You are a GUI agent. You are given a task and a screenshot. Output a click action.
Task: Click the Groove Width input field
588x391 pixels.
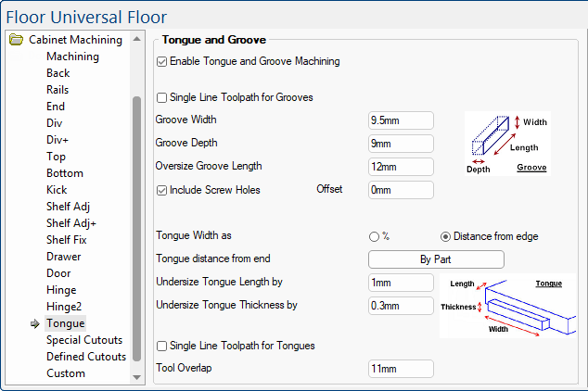(x=401, y=120)
